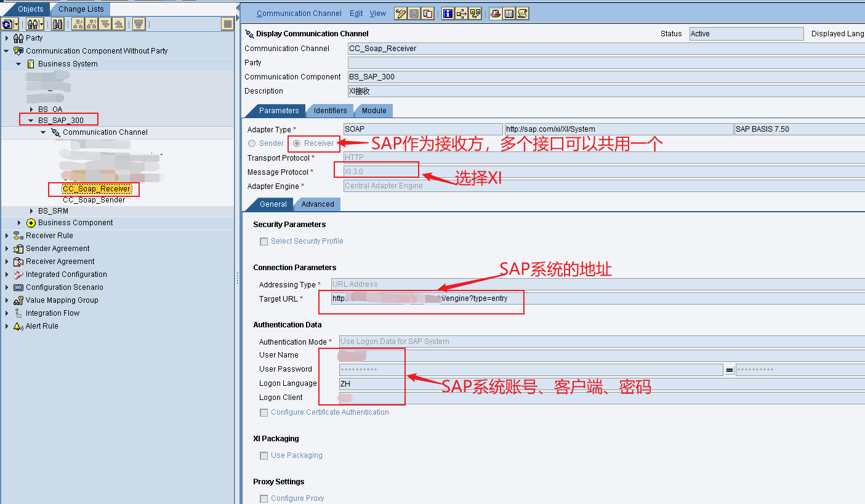The image size is (865, 504).
Task: Open the Advanced tab
Action: (318, 204)
